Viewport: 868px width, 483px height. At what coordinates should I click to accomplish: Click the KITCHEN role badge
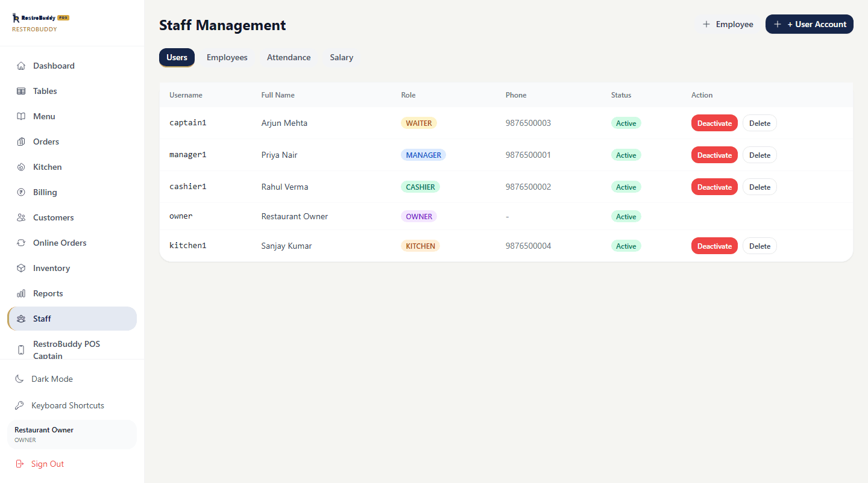[420, 246]
